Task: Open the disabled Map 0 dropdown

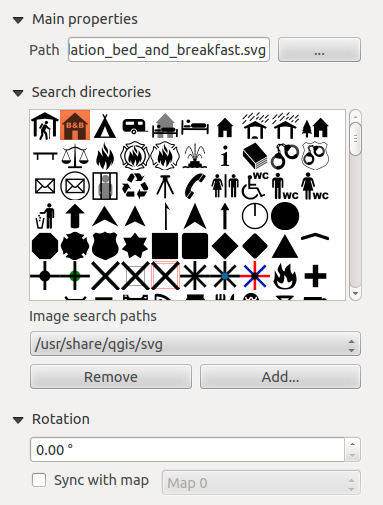Action: (261, 483)
